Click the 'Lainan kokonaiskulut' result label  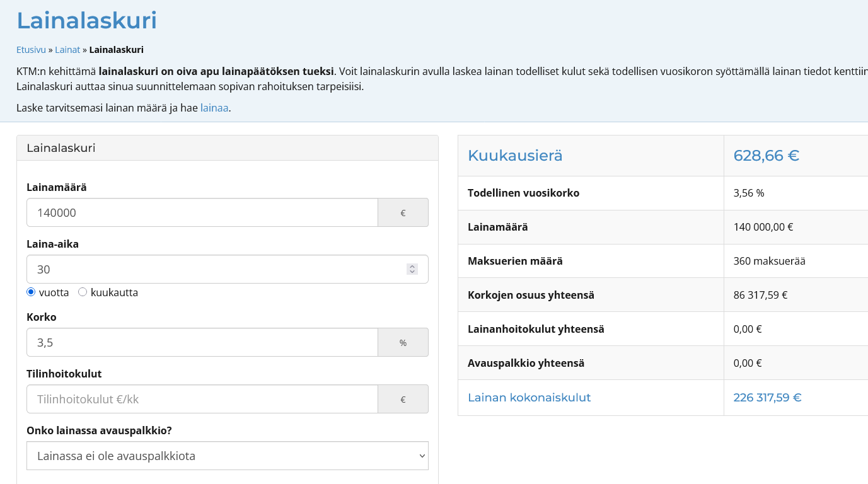click(x=529, y=398)
